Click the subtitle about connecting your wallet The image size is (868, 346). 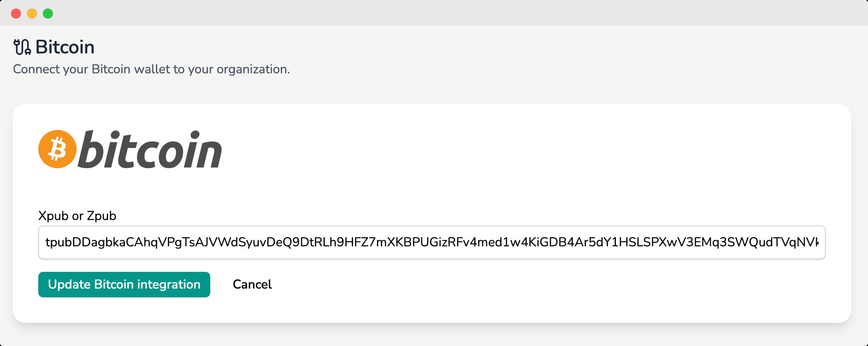(152, 69)
